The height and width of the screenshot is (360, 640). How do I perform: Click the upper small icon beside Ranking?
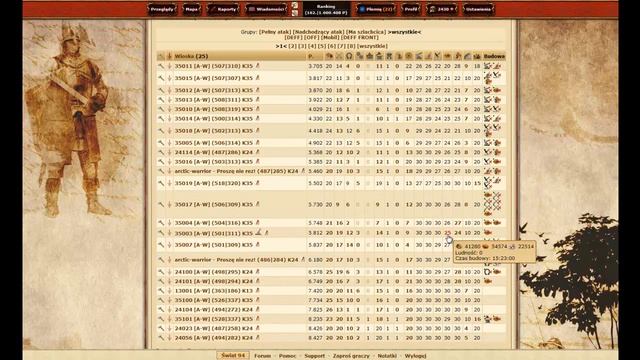pyautogui.click(x=295, y=5)
